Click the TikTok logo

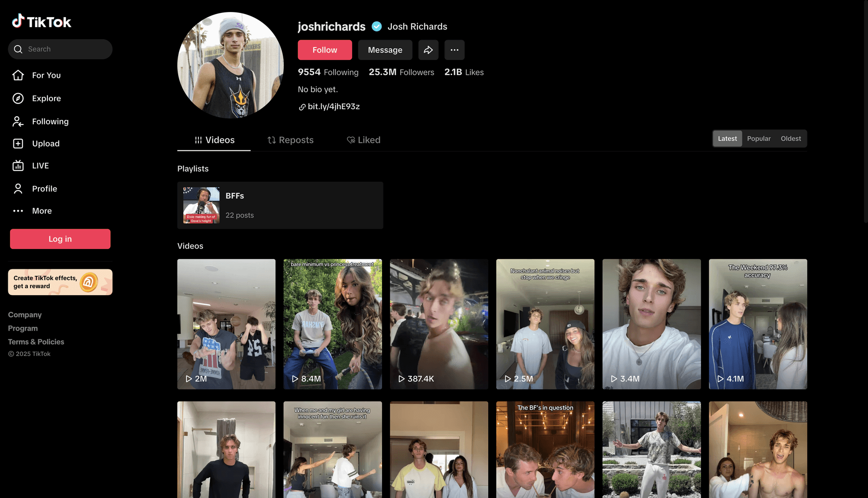(x=42, y=22)
